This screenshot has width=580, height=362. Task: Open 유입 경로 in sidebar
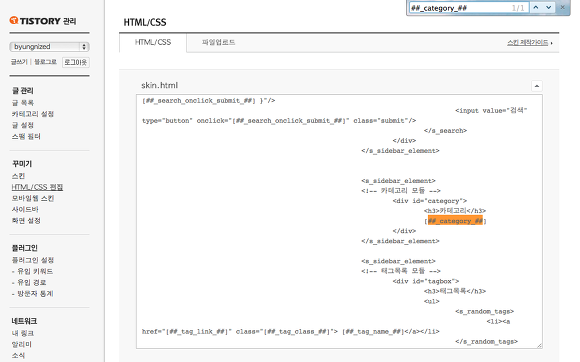(29, 282)
